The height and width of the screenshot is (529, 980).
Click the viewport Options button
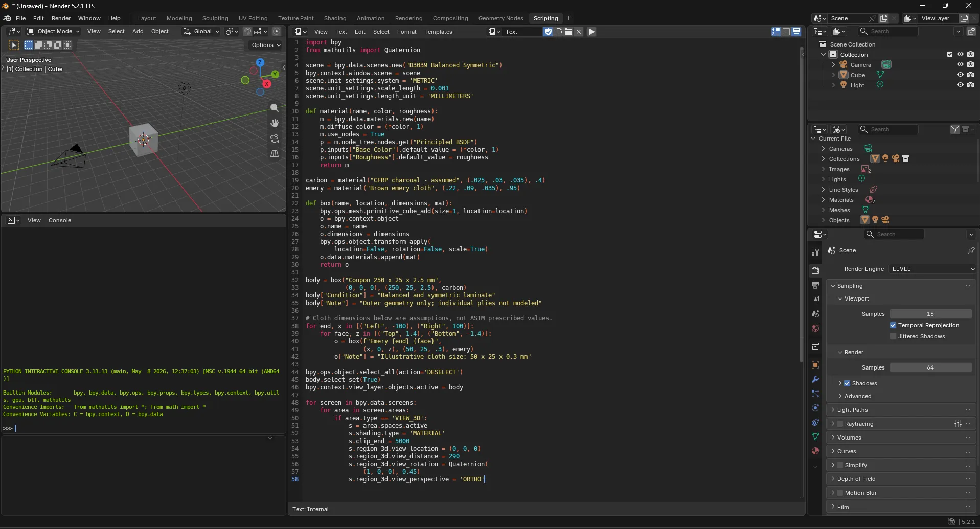pos(266,45)
